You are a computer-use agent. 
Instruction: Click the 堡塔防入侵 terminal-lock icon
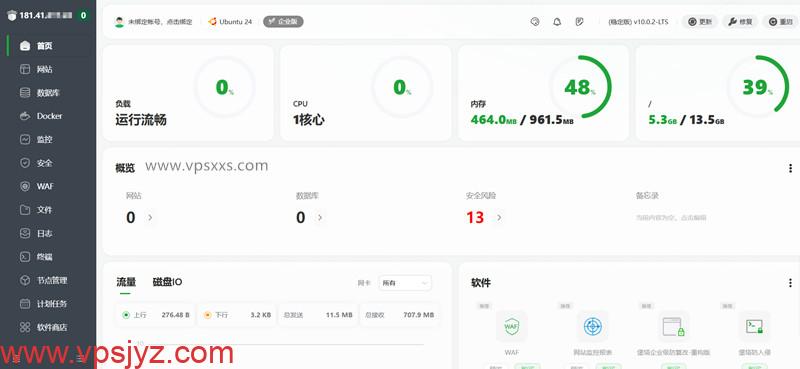(755, 326)
